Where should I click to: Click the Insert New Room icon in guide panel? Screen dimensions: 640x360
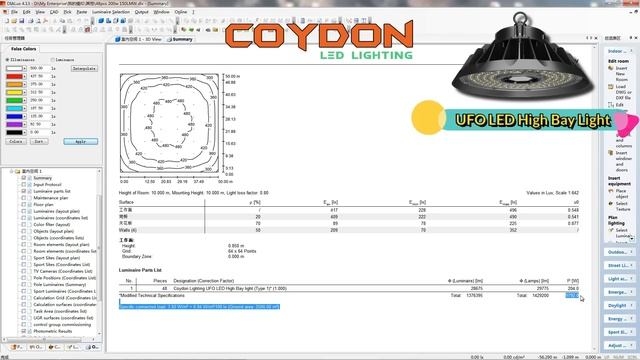click(611, 68)
